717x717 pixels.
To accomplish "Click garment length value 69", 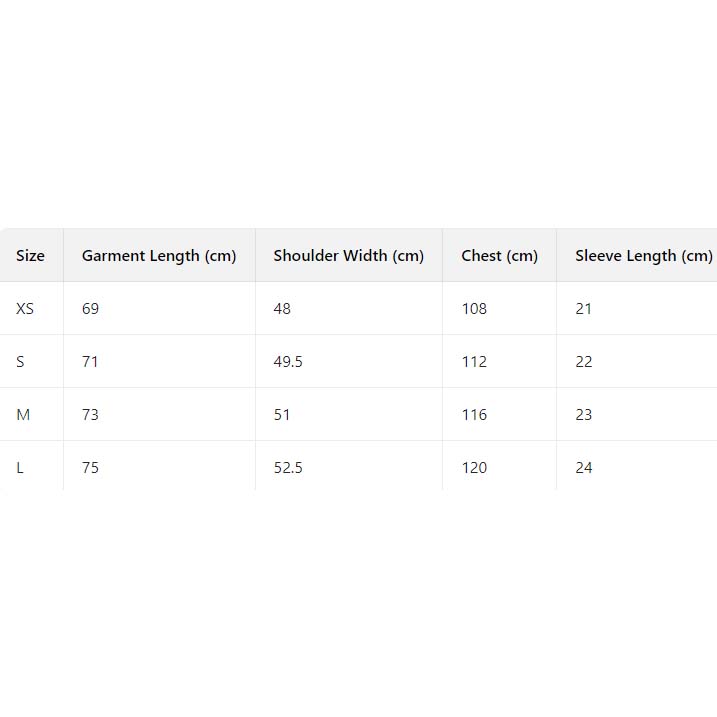I will coord(90,309).
